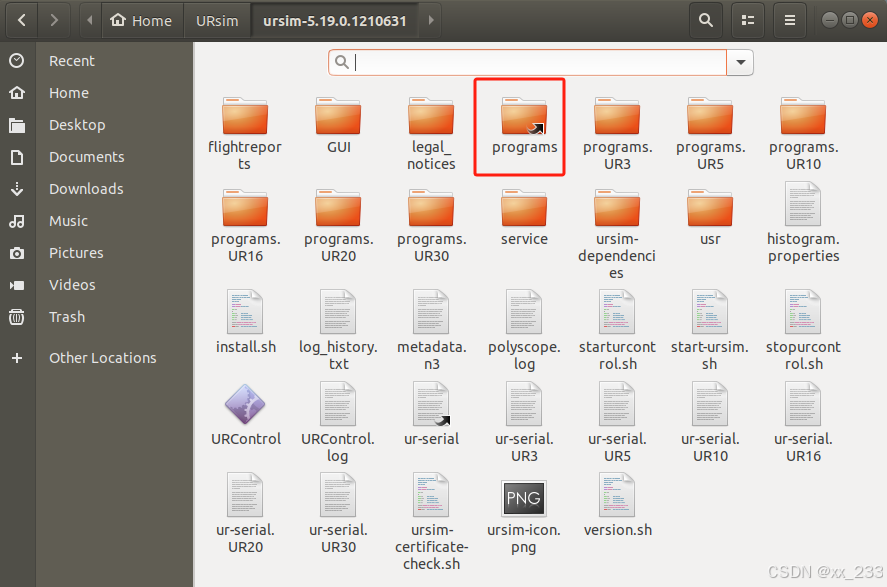Select the ursim-icon.png image
Image resolution: width=887 pixels, height=587 pixels.
pyautogui.click(x=524, y=517)
